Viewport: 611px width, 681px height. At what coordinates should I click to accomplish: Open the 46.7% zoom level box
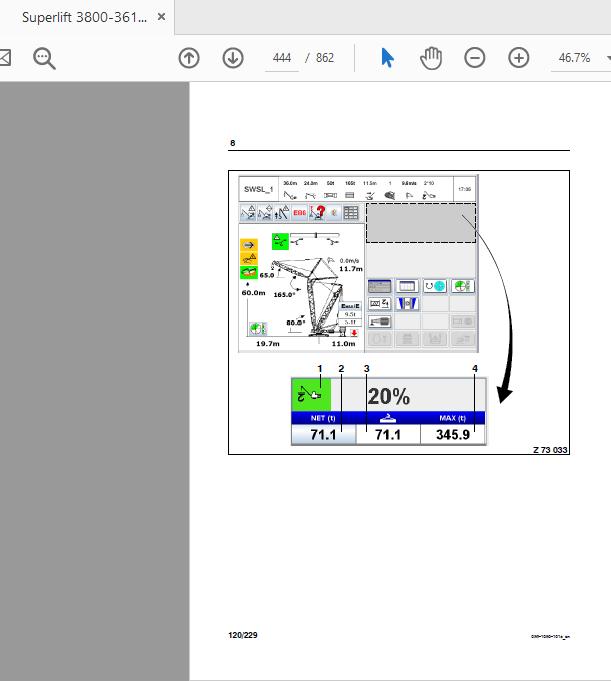click(x=574, y=58)
